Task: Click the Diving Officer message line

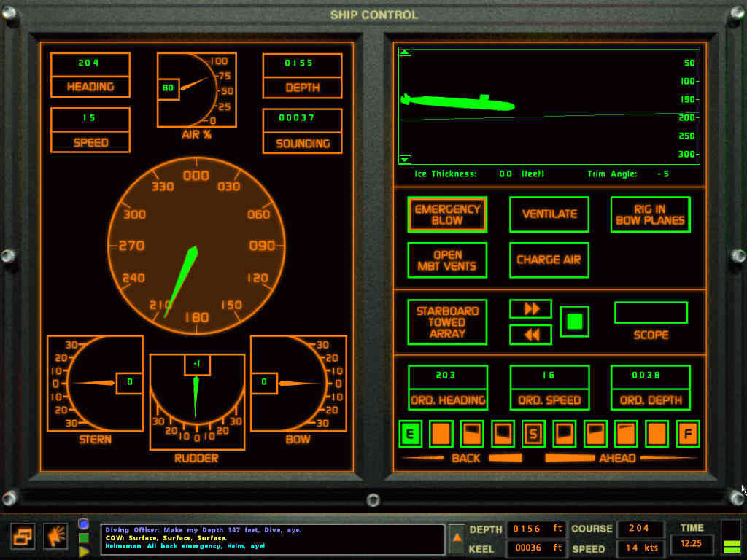Action: click(204, 530)
